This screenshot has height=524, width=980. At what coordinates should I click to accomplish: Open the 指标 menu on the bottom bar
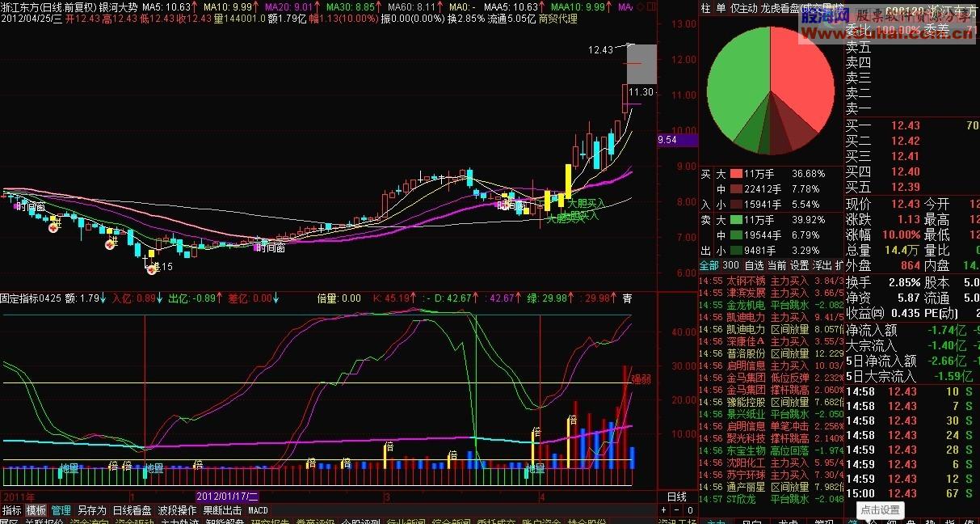tap(12, 510)
